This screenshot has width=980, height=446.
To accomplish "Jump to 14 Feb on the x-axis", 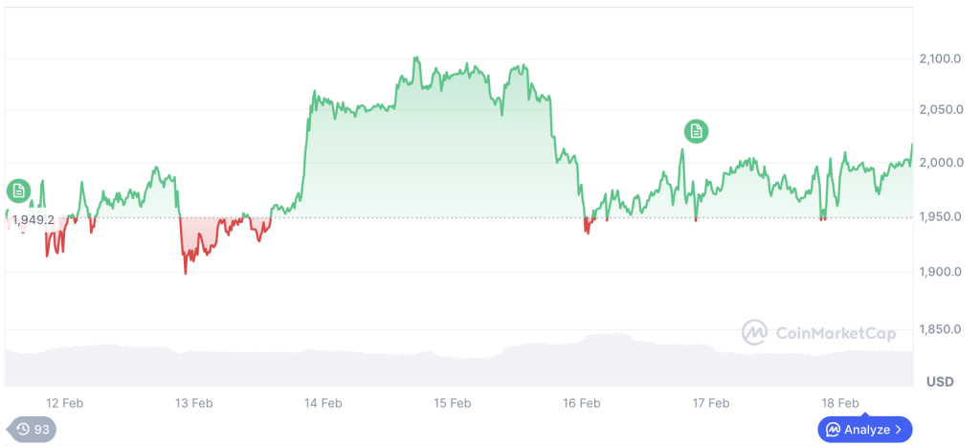I will tap(323, 403).
